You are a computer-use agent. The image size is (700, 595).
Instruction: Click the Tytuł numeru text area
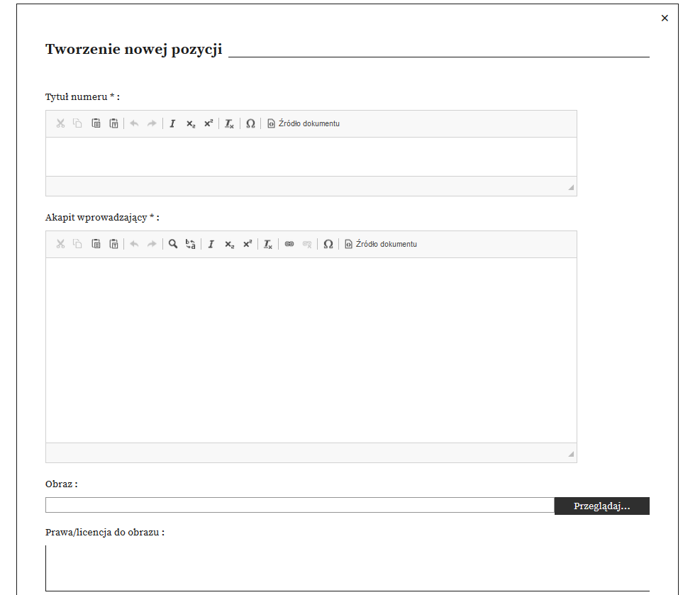[x=311, y=157]
